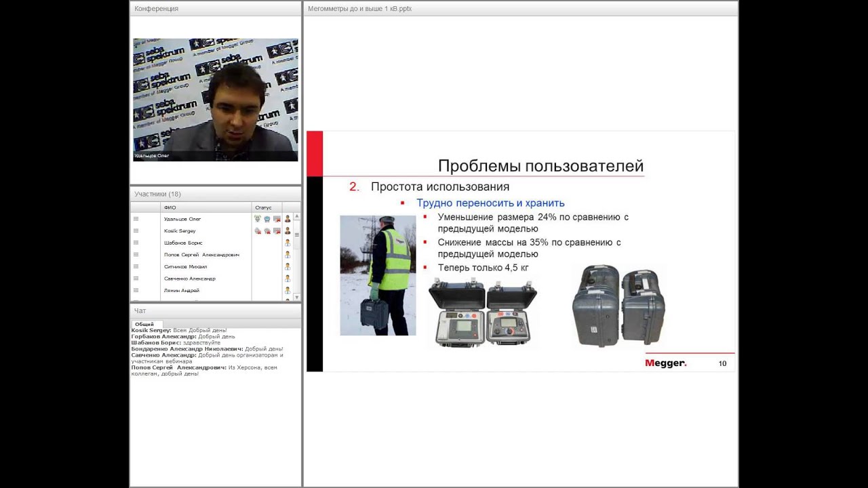Open the row menu icon beside Удальцов Олег
Viewport: 868px width, 488px height.
click(x=136, y=219)
